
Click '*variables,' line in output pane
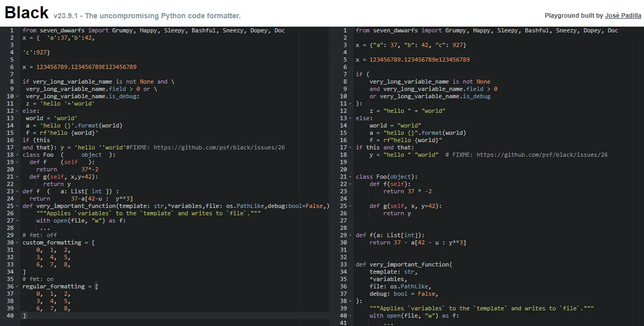click(388, 279)
